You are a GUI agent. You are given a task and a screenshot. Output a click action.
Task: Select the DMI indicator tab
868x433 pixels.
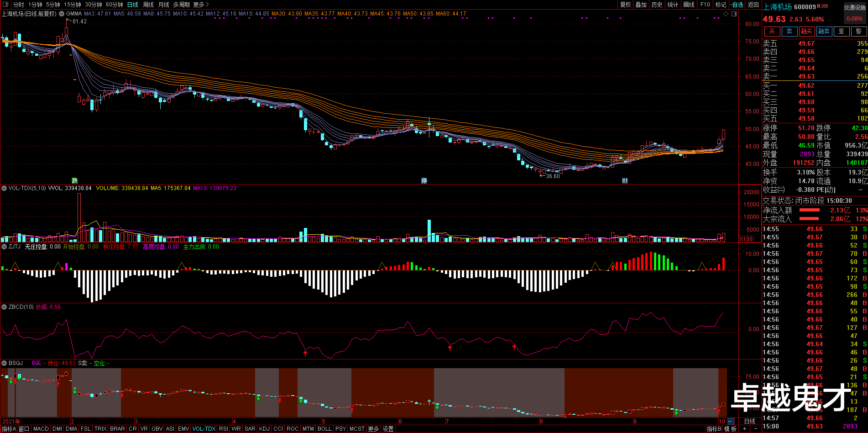[58, 429]
